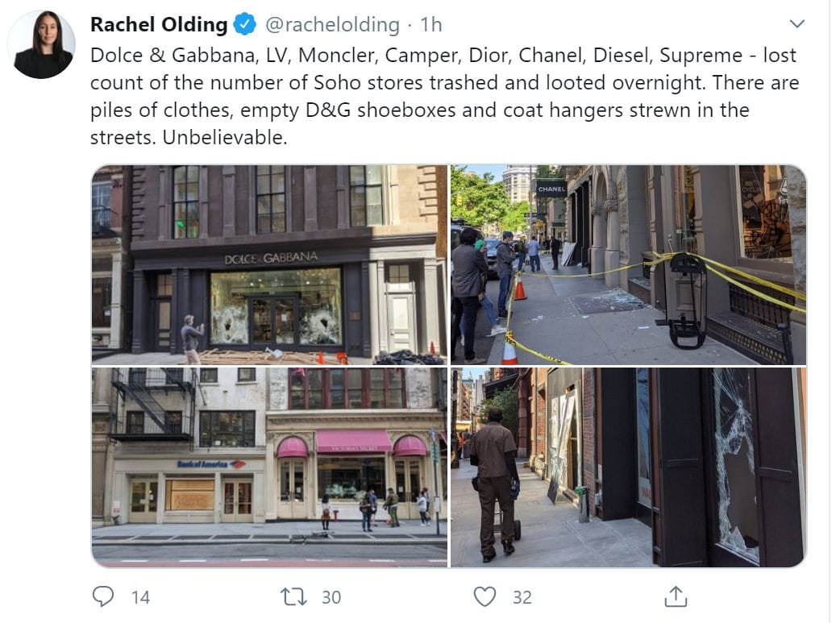840x623 pixels.
Task: Click the tweet text body
Action: 445,97
